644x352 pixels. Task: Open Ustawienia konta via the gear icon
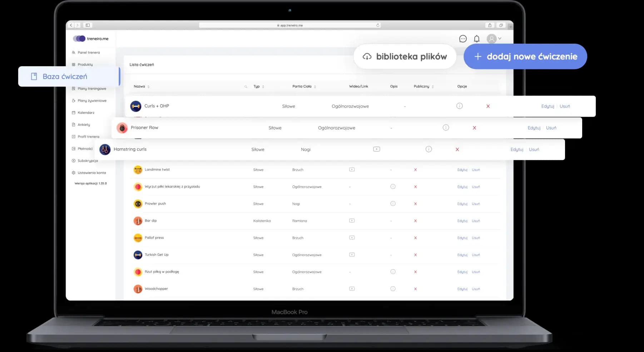pos(74,172)
